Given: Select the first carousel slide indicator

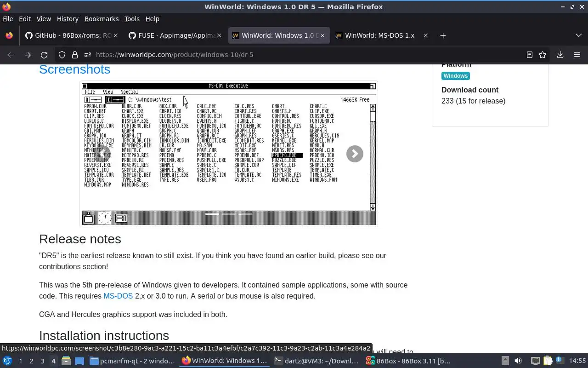Looking at the screenshot, I should point(212,214).
